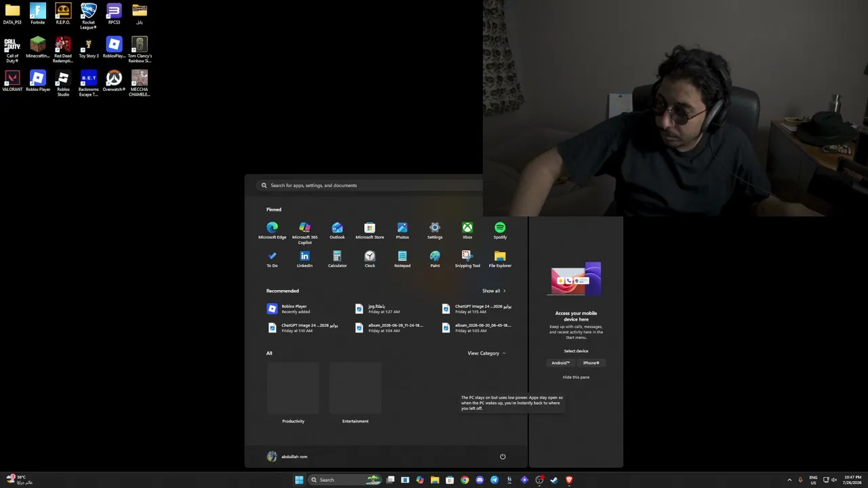Open the To Do app

pos(272,259)
